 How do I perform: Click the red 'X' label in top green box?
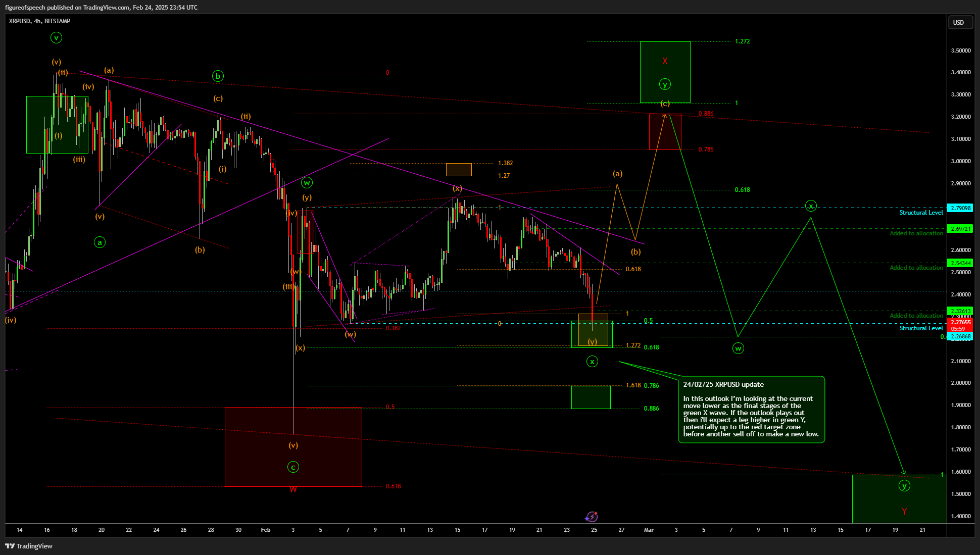coord(665,61)
